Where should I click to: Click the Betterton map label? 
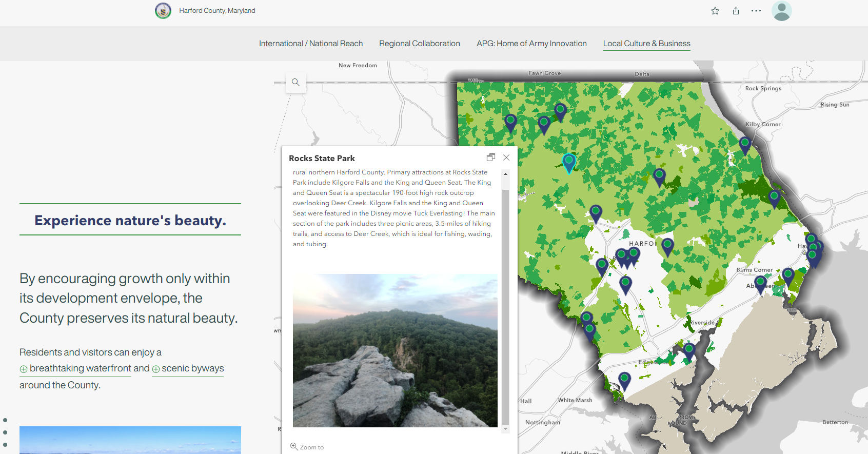[x=835, y=422]
